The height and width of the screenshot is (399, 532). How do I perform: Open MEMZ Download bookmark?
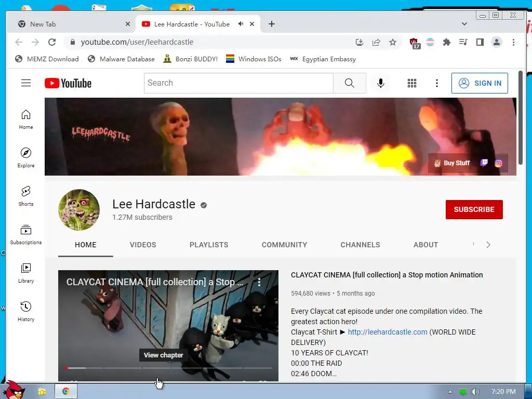tap(47, 59)
